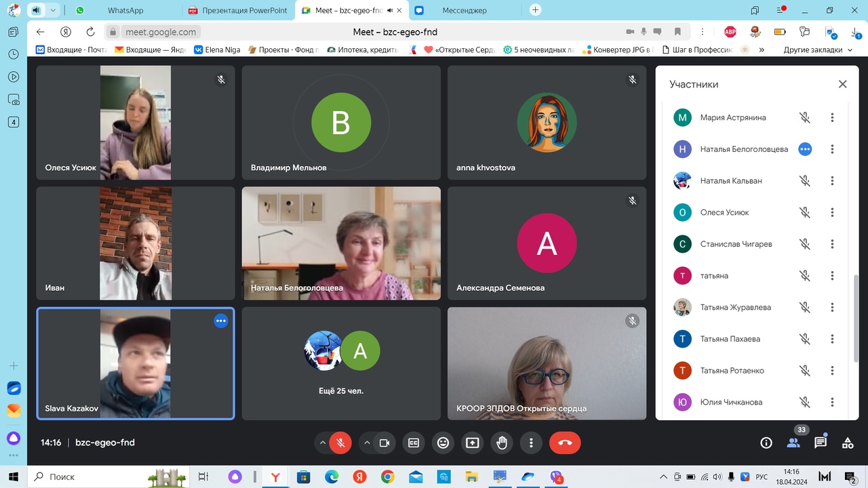The width and height of the screenshot is (868, 488).
Task: Select the Наталья Белоголовцева video tile
Action: pos(341,243)
